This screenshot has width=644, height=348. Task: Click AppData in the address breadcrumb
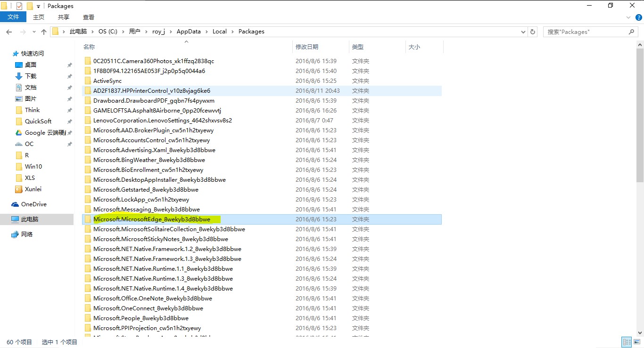[x=189, y=32]
